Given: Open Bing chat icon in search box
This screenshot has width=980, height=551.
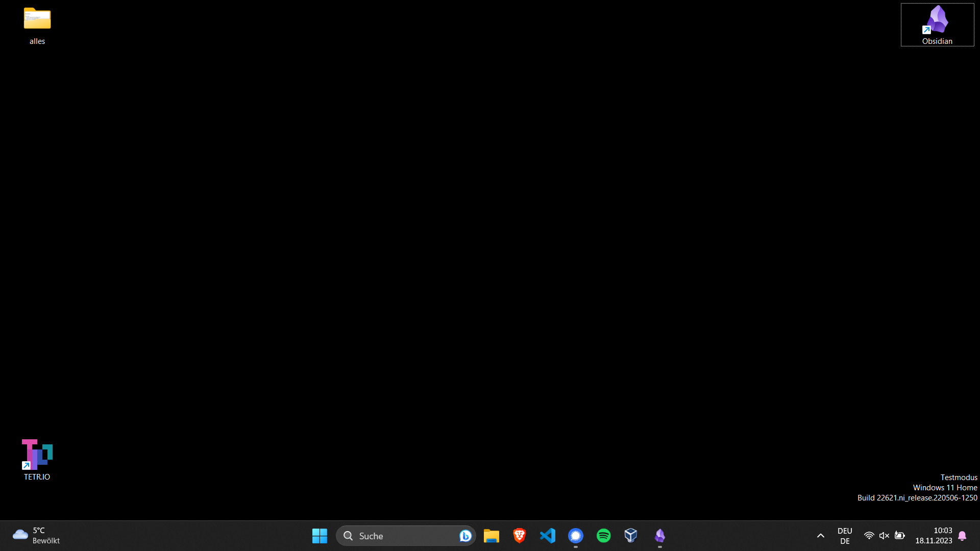Looking at the screenshot, I should (465, 536).
